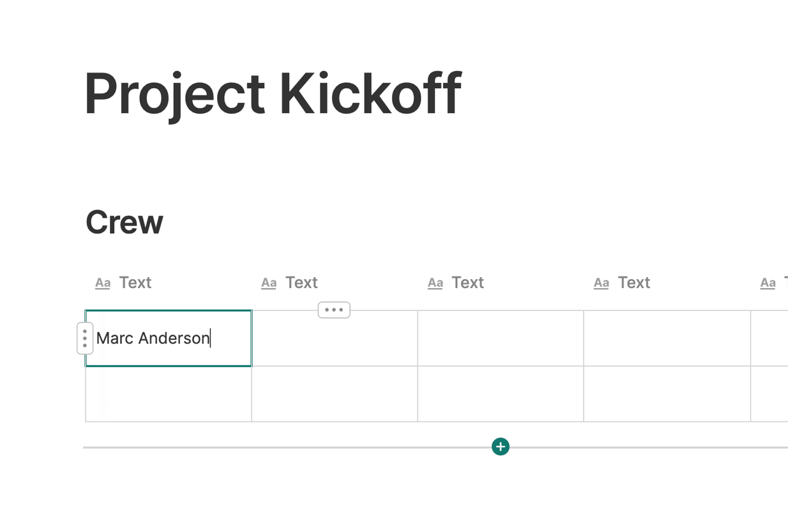Open the row drag handle beside Marc Anderson
788x532 pixels.
click(x=85, y=338)
